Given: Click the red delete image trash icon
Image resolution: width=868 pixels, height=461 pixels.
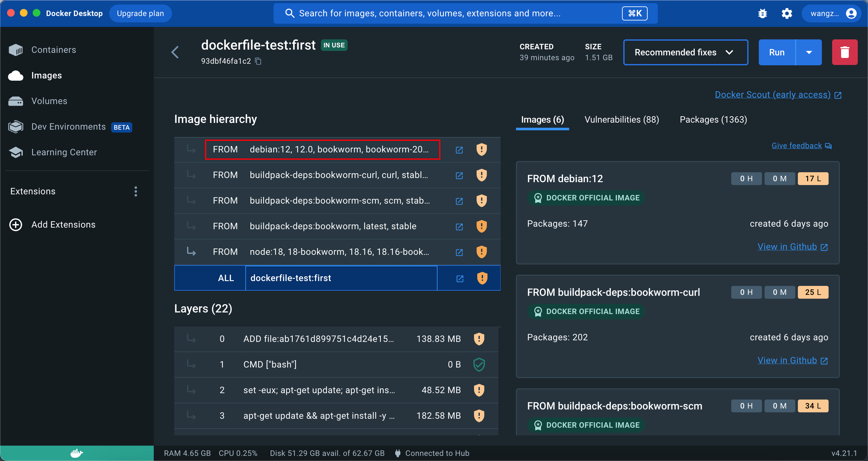Looking at the screenshot, I should point(844,52).
